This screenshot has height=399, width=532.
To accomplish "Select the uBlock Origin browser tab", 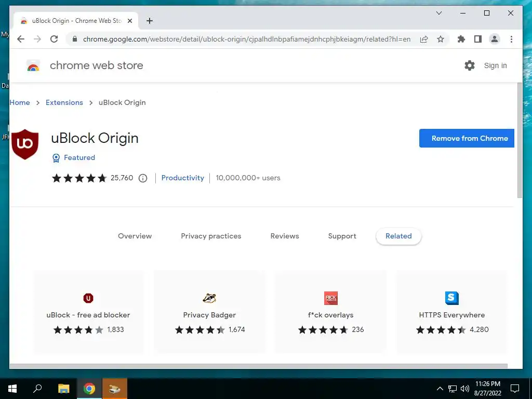I will point(76,21).
